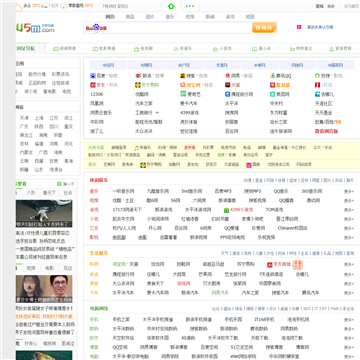The height and width of the screenshot is (360, 360).
Task: Open the 聚划算 icon
Action: click(x=272, y=85)
